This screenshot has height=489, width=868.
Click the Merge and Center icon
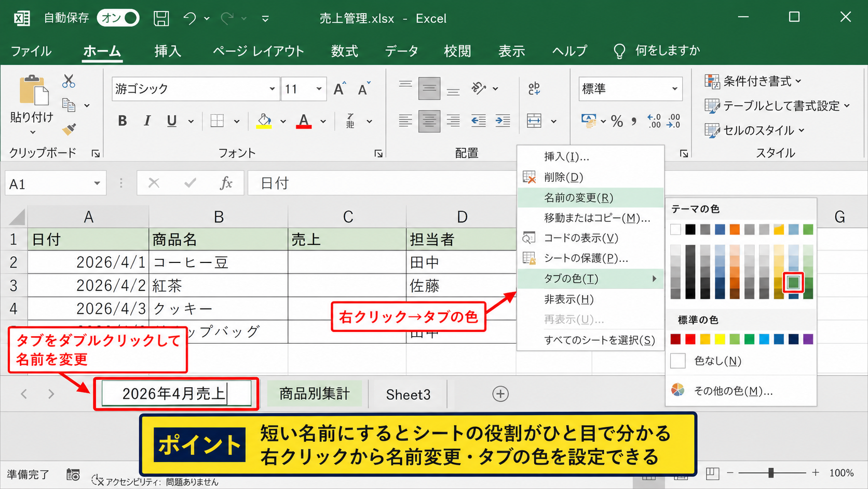[534, 121]
